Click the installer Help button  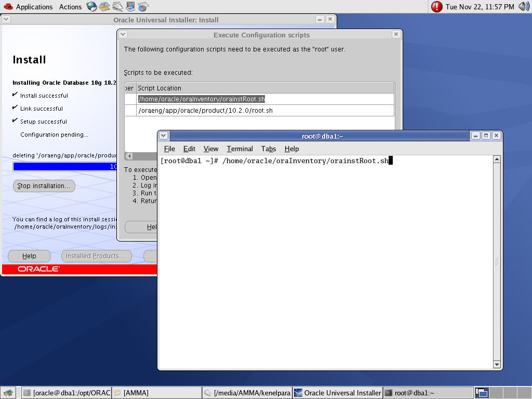[29, 256]
